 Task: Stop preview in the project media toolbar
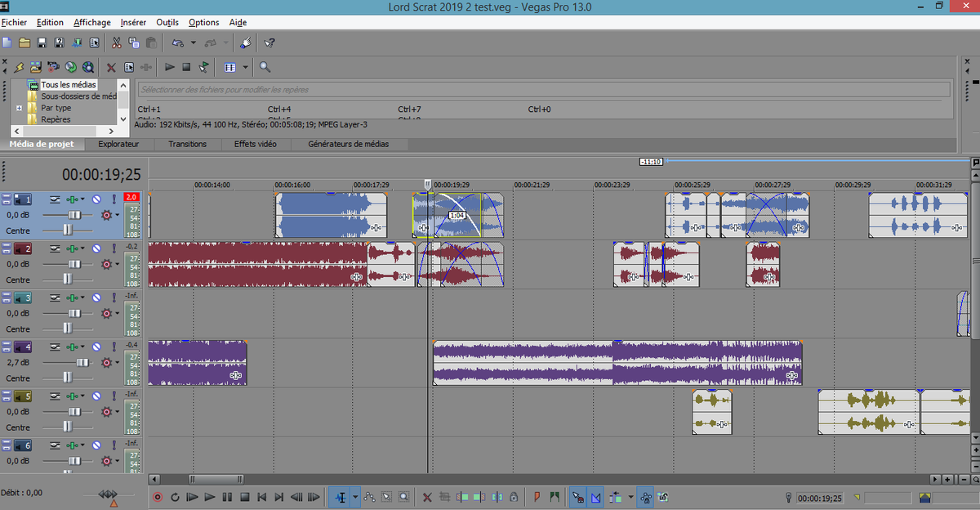(x=186, y=67)
